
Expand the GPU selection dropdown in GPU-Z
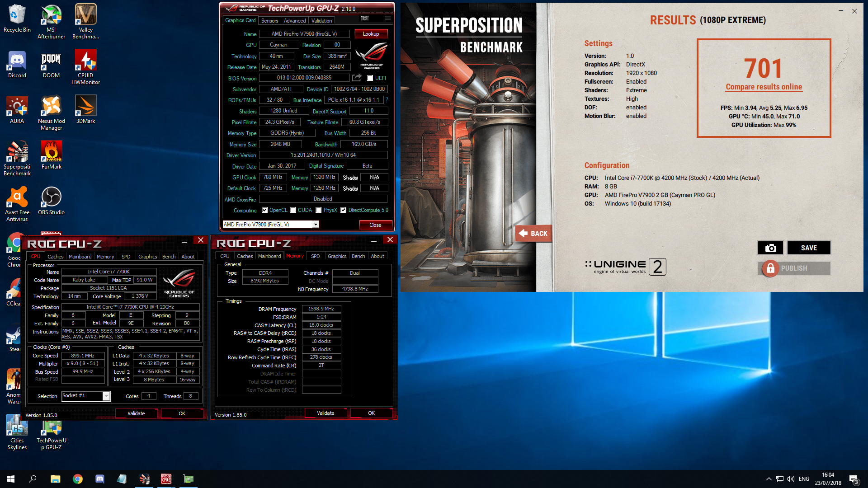(x=316, y=225)
